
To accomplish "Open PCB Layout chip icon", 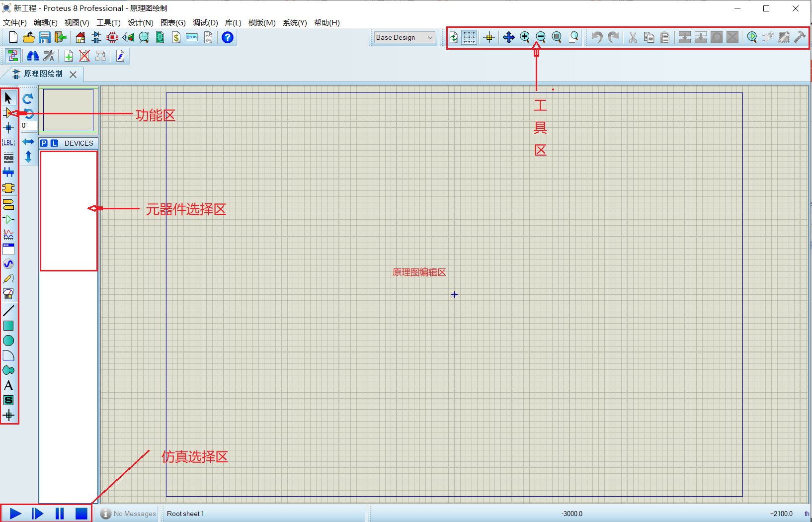I will pos(112,37).
